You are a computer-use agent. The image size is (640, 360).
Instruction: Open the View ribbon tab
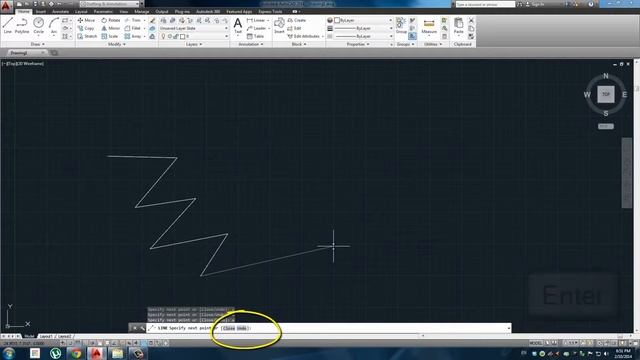(123, 11)
